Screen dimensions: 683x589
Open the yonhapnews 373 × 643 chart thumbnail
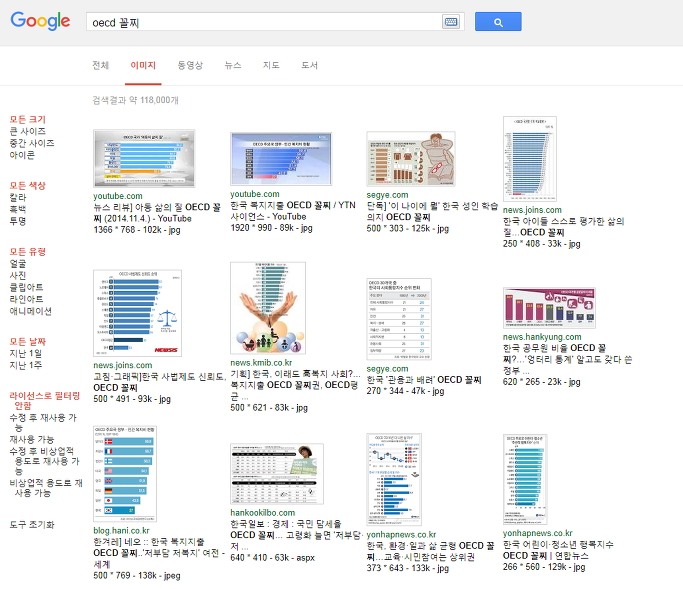coord(394,480)
